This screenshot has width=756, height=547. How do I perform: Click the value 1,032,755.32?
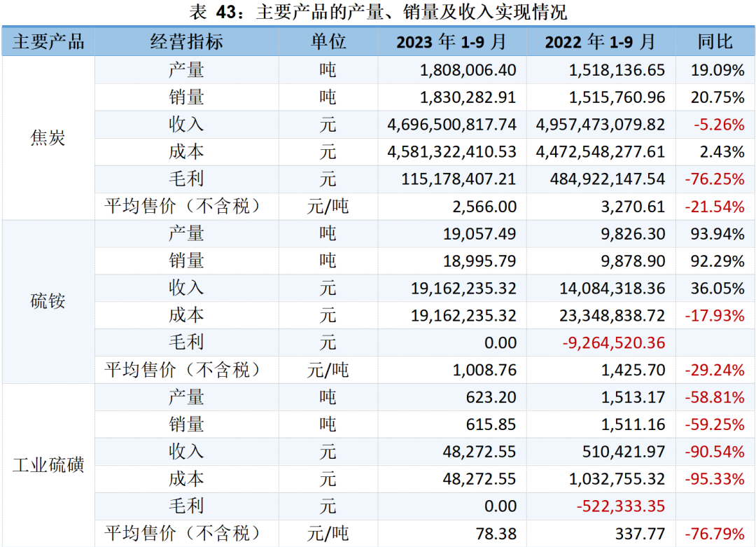pos(612,479)
